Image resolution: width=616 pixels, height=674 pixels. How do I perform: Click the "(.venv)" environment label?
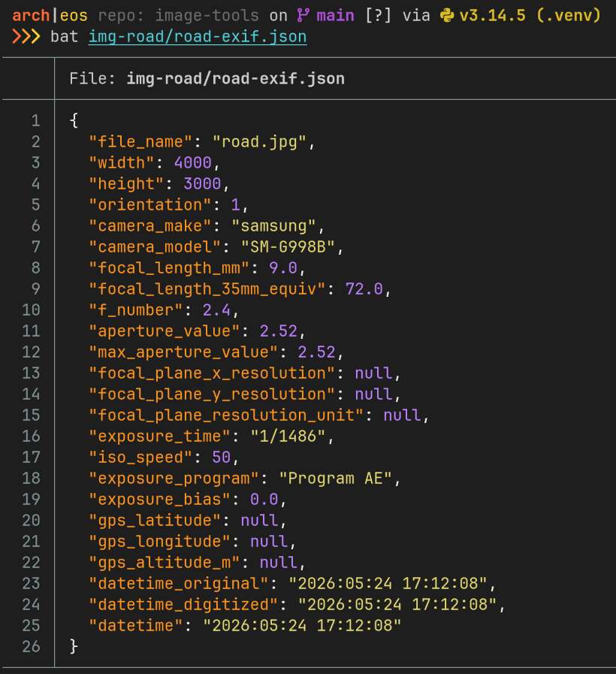pyautogui.click(x=568, y=16)
